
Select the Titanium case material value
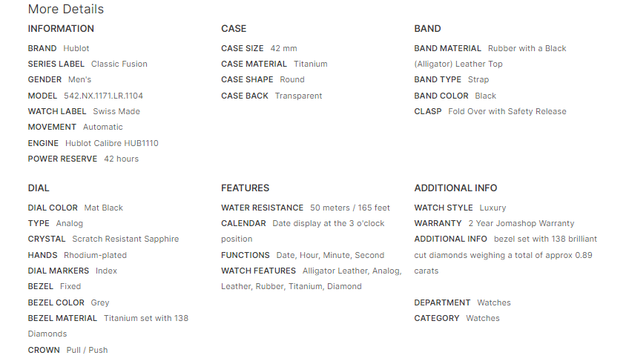310,64
